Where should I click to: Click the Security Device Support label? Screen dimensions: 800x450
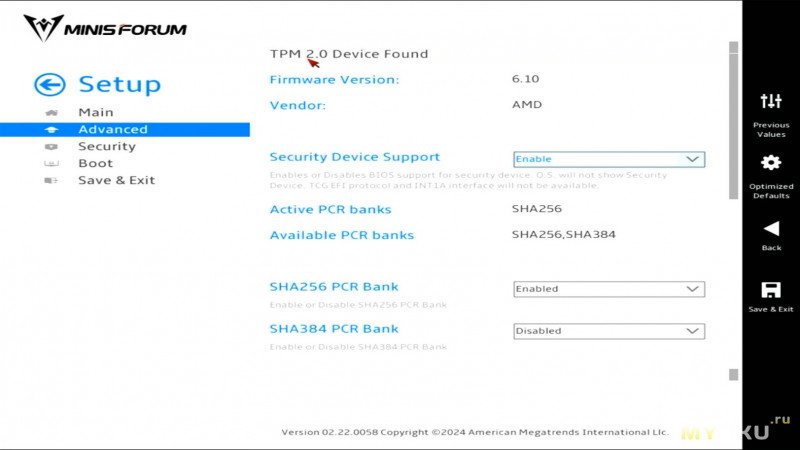click(x=355, y=157)
